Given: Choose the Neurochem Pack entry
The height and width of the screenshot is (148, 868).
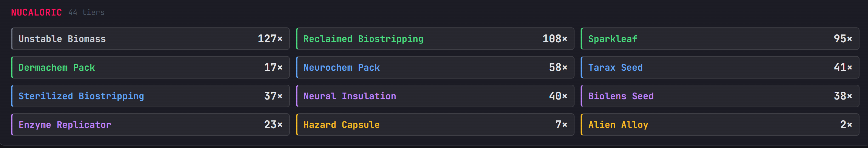Looking at the screenshot, I should click(435, 68).
